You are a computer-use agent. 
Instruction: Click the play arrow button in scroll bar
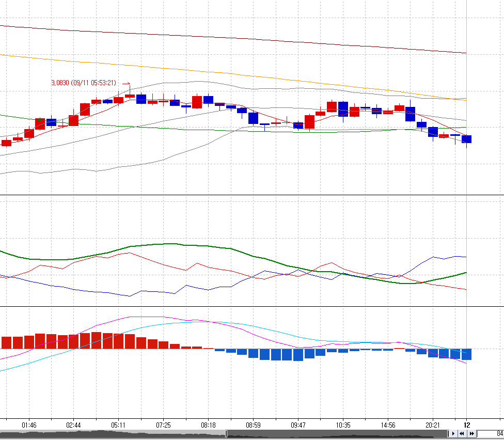pos(453,434)
